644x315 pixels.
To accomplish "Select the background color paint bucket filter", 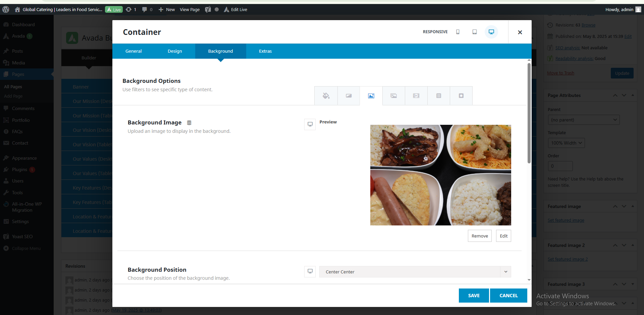I will pyautogui.click(x=326, y=96).
